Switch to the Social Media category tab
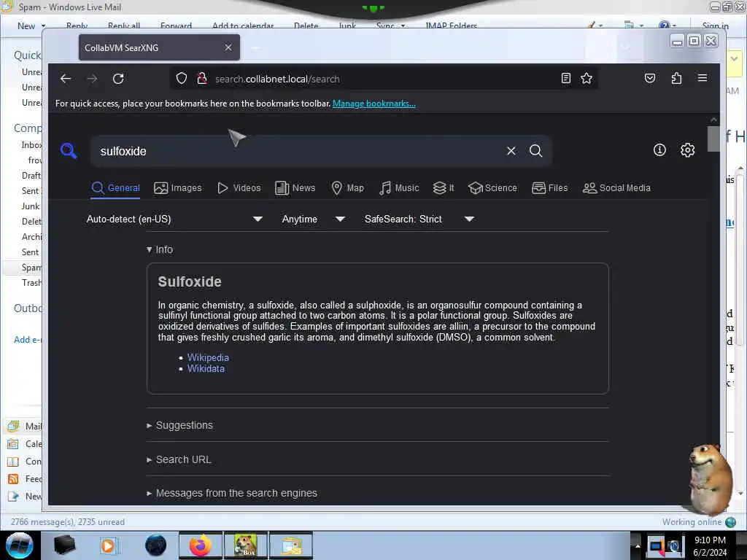Viewport: 747px width, 560px height. pos(616,188)
